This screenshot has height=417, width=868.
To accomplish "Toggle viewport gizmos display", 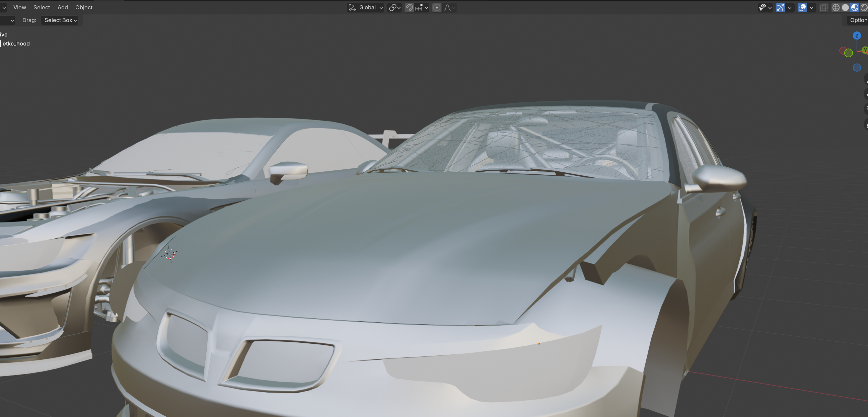I will (x=780, y=7).
